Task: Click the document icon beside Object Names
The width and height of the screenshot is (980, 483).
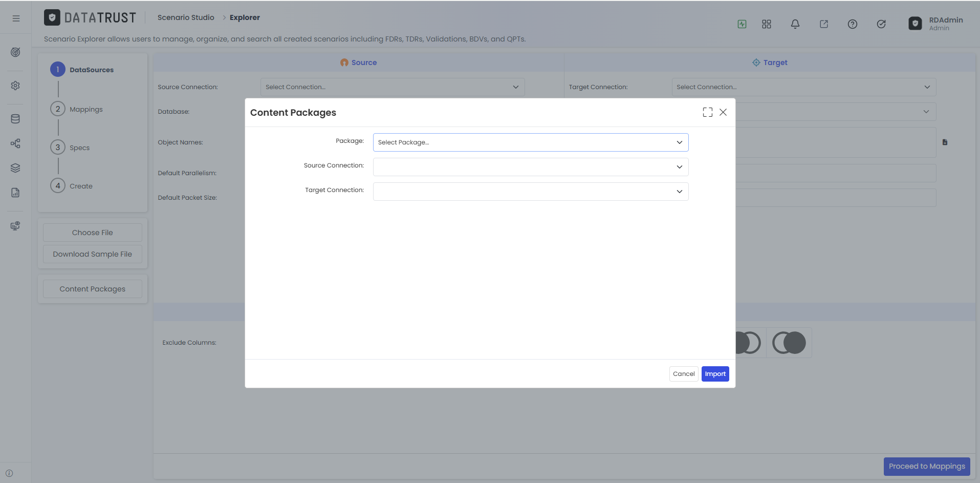Action: [x=945, y=142]
